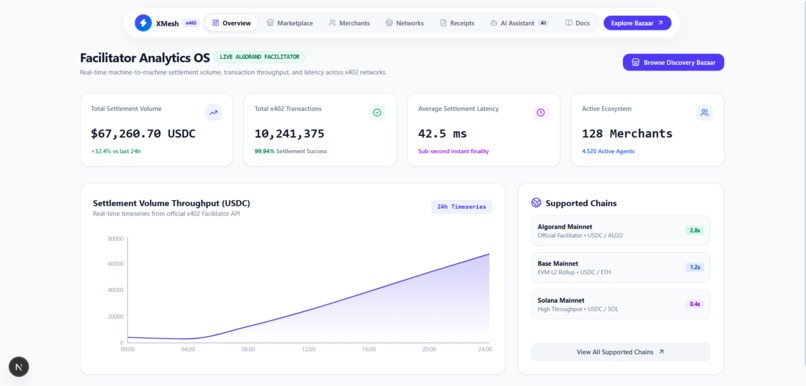The width and height of the screenshot is (806, 386).
Task: Click the check circle icon on Transactions card
Action: (x=377, y=113)
